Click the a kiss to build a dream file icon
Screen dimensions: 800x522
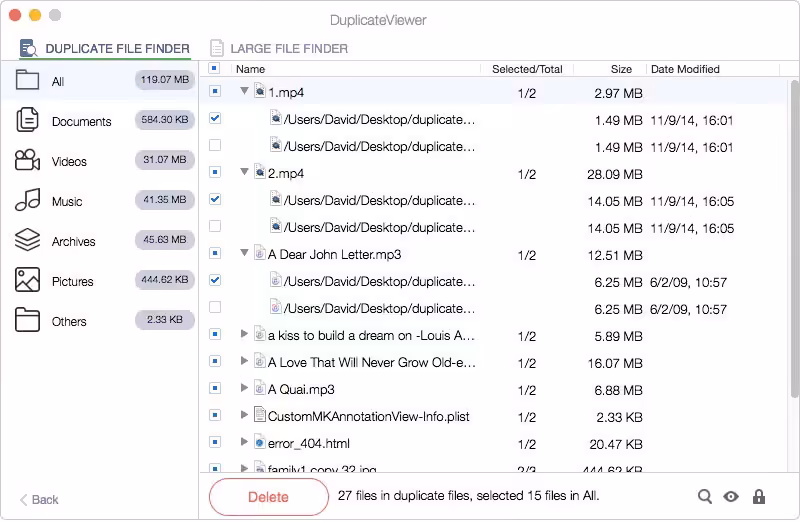pyautogui.click(x=260, y=334)
